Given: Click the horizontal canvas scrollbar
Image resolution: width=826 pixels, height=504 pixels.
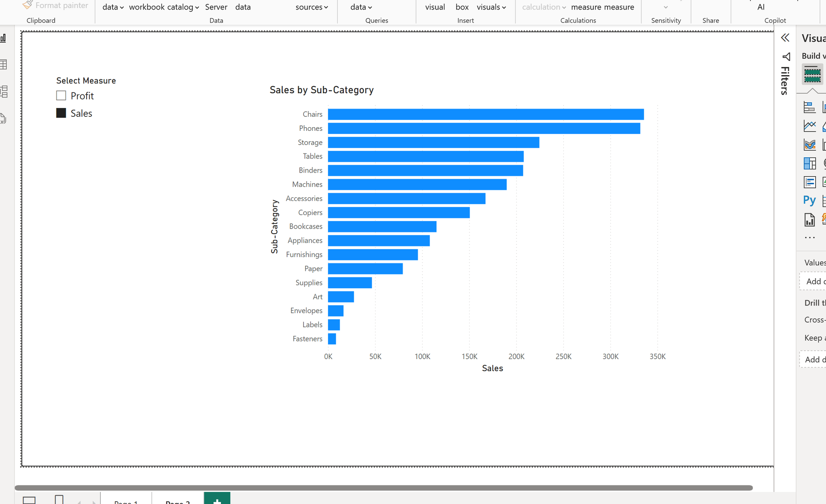Looking at the screenshot, I should (383, 488).
